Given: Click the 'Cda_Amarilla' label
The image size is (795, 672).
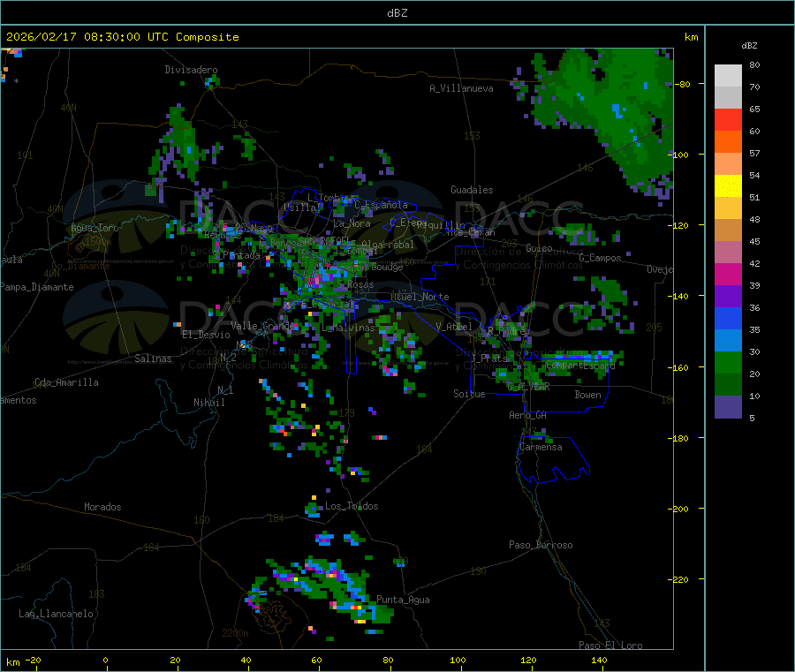Looking at the screenshot, I should [x=66, y=382].
